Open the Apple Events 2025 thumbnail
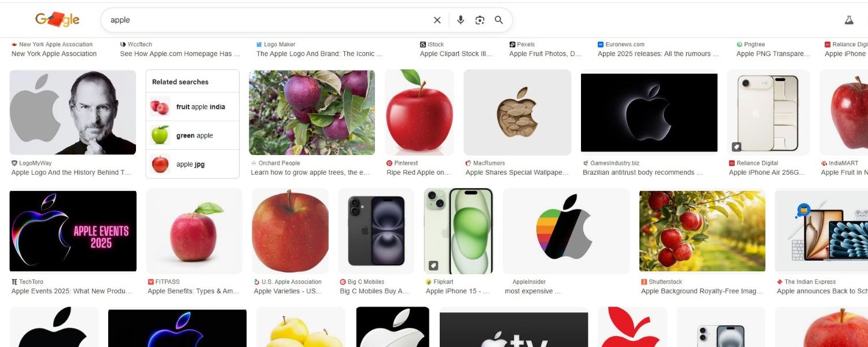Image resolution: width=868 pixels, height=347 pixels. [73, 231]
